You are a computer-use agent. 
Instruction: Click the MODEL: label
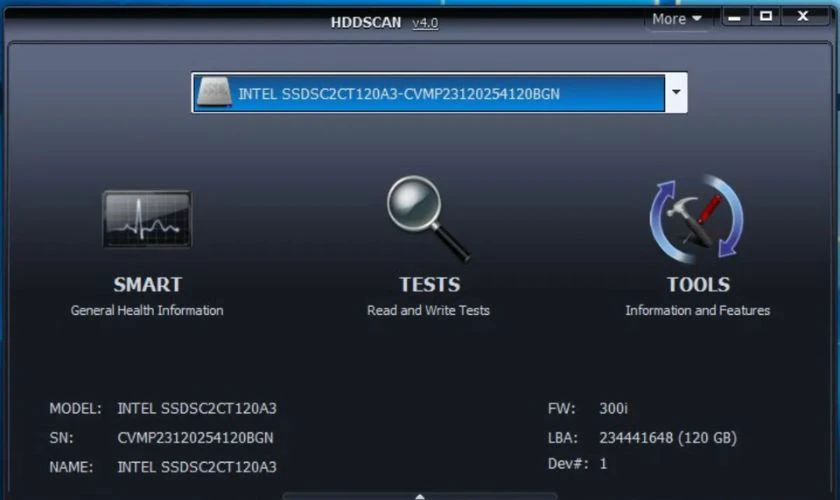pyautogui.click(x=75, y=409)
